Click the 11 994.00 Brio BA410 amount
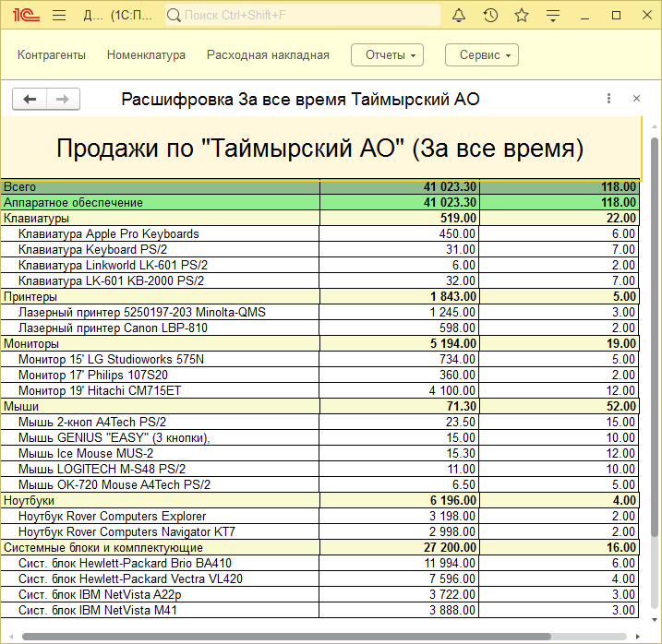The image size is (662, 644). (x=450, y=563)
